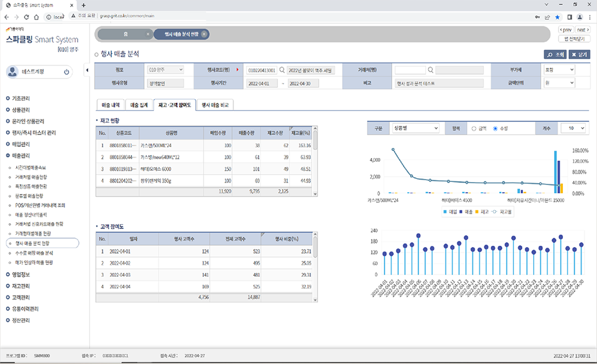Viewport: 597px width, 364px height.
Task: Select the 재고·고객 참여도 tab
Action: click(x=175, y=105)
